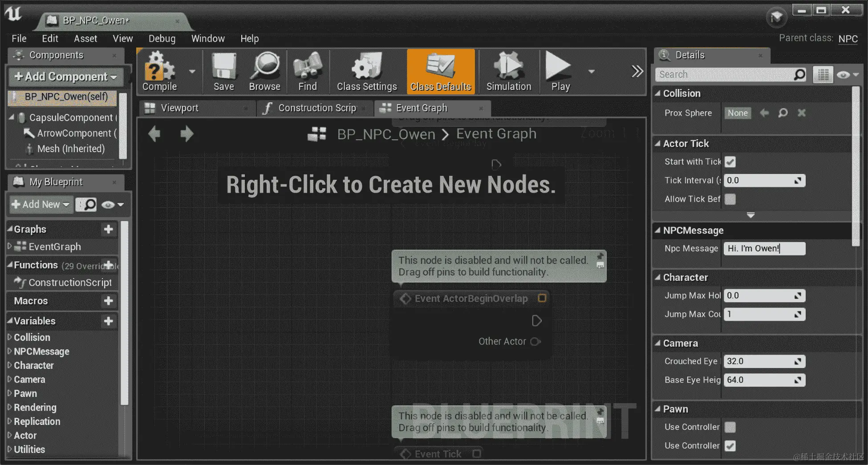Collapse the Camera details section
This screenshot has width=868, height=465.
pos(657,343)
